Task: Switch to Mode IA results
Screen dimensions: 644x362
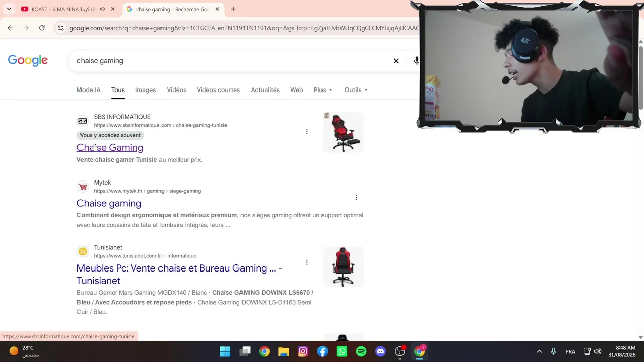Action: 89,90
